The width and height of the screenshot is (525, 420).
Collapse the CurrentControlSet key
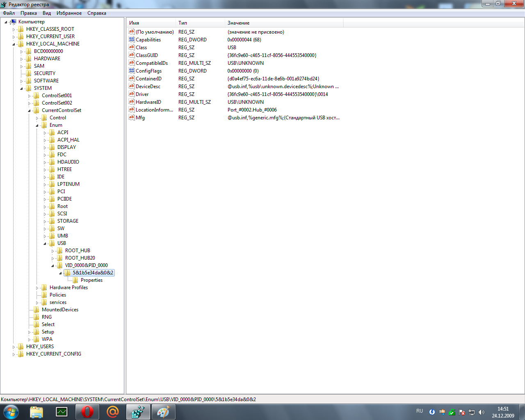click(29, 111)
